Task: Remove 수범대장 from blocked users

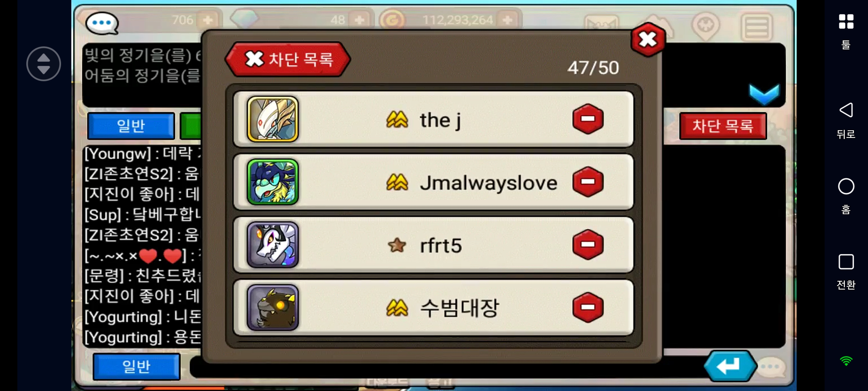Action: pos(588,307)
